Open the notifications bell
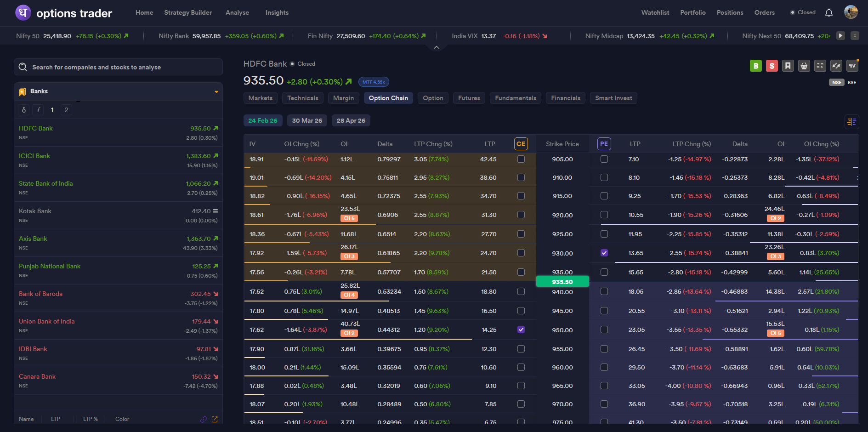Image resolution: width=868 pixels, height=432 pixels. (x=828, y=13)
